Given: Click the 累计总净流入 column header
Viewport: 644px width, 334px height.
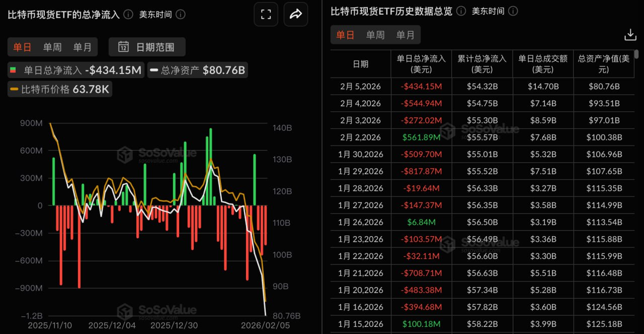Looking at the screenshot, I should [482, 63].
